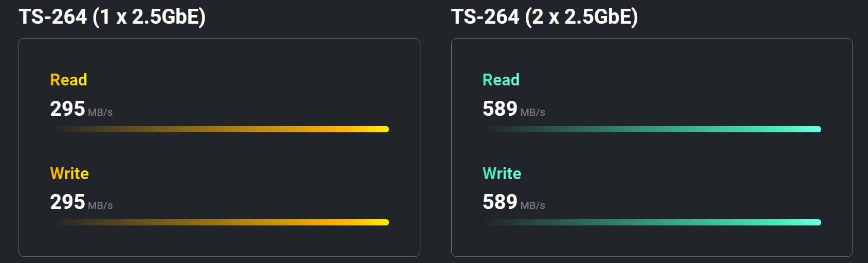The width and height of the screenshot is (868, 263).
Task: Click the MB/s unit beside green read 589
Action: 533,112
